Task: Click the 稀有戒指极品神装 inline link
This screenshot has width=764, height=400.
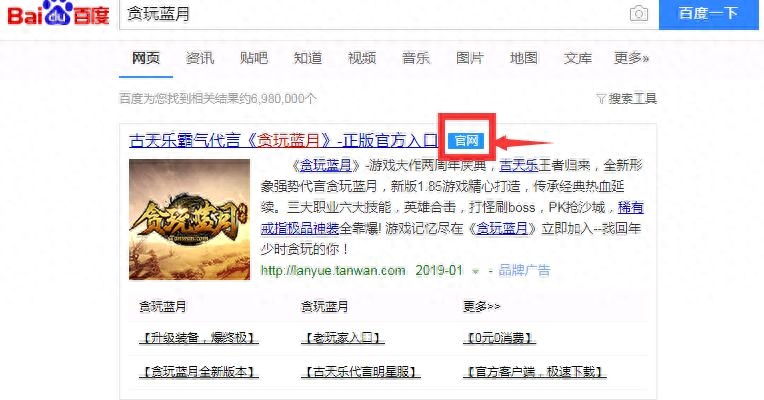Action: (452, 218)
